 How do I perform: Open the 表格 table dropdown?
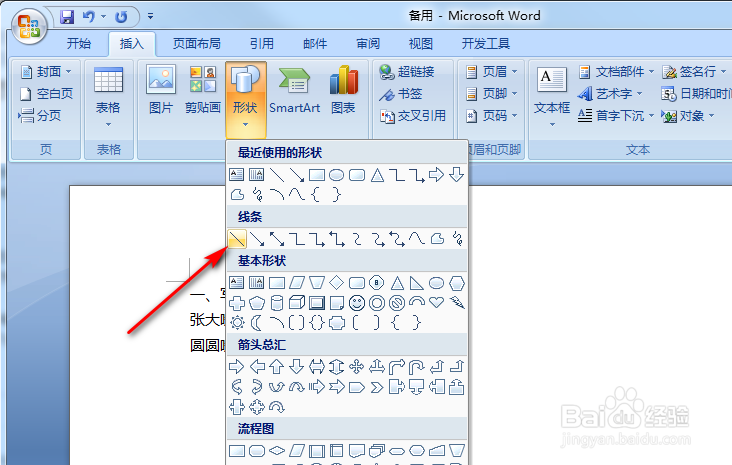coord(108,97)
